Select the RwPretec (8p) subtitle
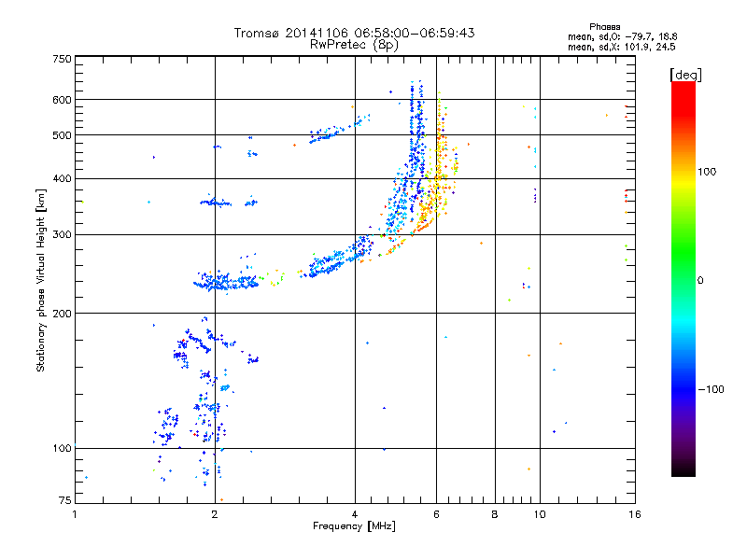The height and width of the screenshot is (560, 747). (x=354, y=44)
